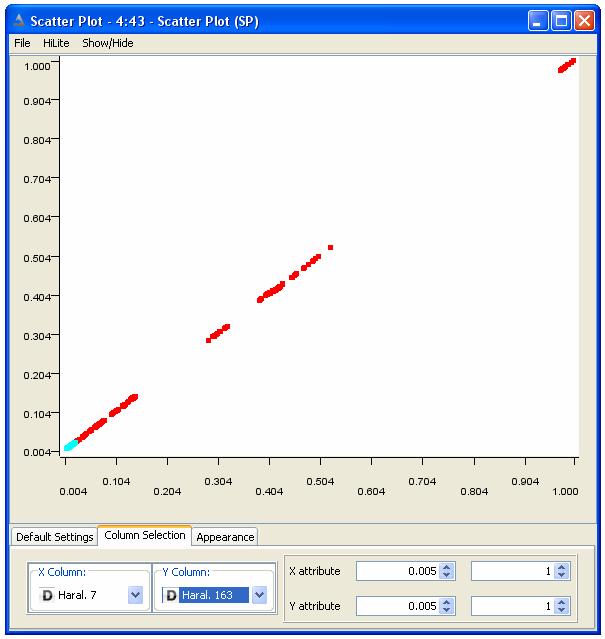The image size is (605, 639).
Task: Adjust the Y attribute maximum spinner arrows
Action: [561, 606]
